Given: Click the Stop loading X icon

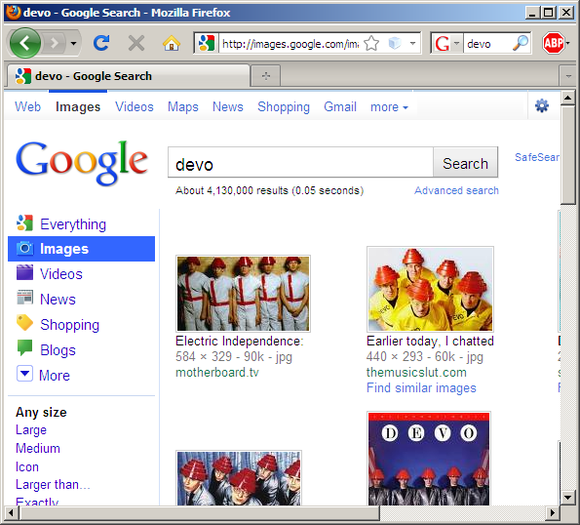Looking at the screenshot, I should [136, 43].
